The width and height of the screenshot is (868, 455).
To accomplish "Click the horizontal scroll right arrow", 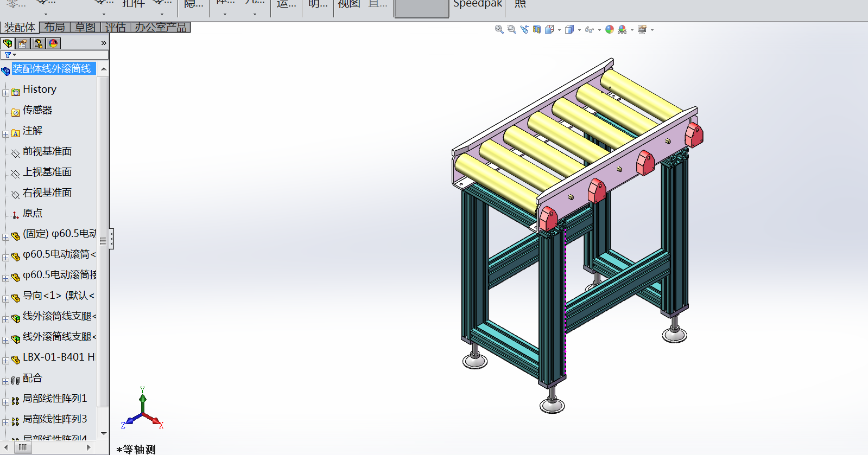I will pos(88,447).
